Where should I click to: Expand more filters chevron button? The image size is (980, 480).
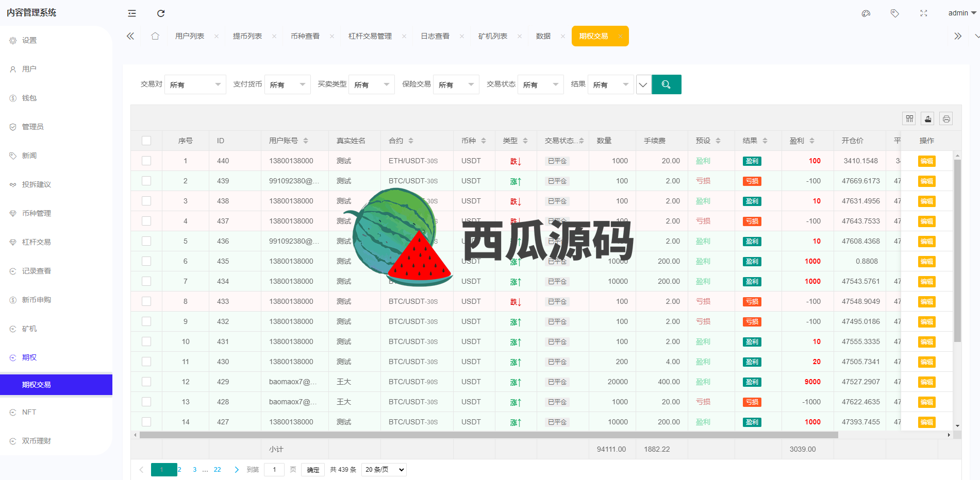tap(643, 84)
